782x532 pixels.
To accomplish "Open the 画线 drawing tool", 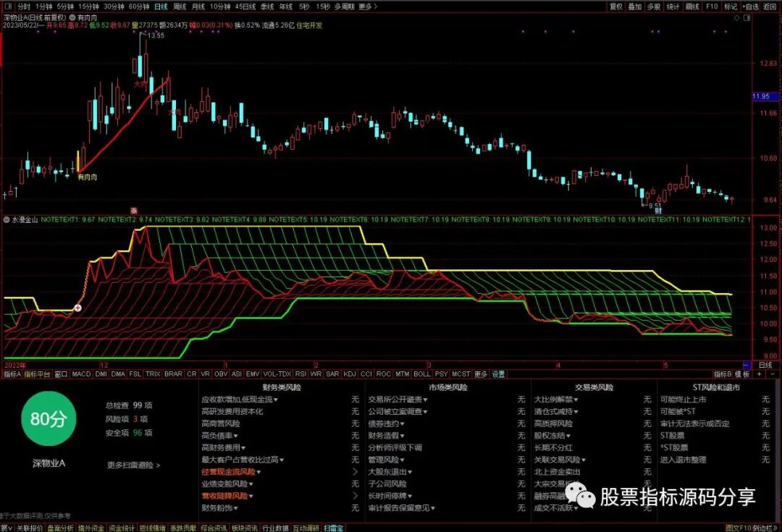I will (x=692, y=7).
